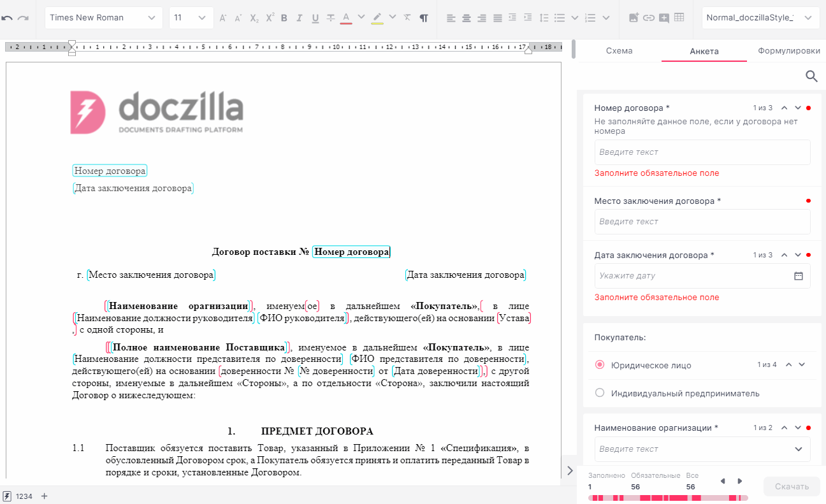
Task: Click the Скачать button
Action: [792, 487]
